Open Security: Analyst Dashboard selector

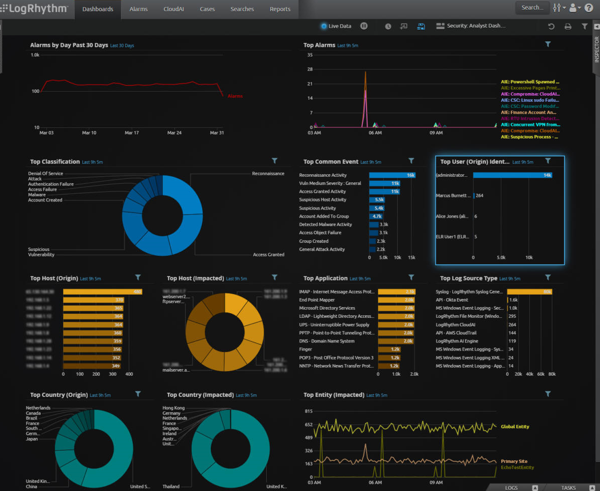pyautogui.click(x=471, y=26)
